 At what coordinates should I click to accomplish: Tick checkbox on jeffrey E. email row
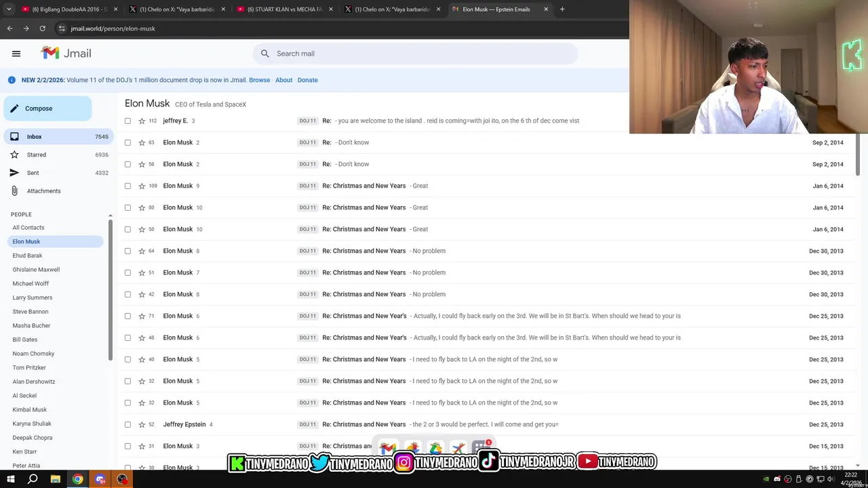pos(127,121)
